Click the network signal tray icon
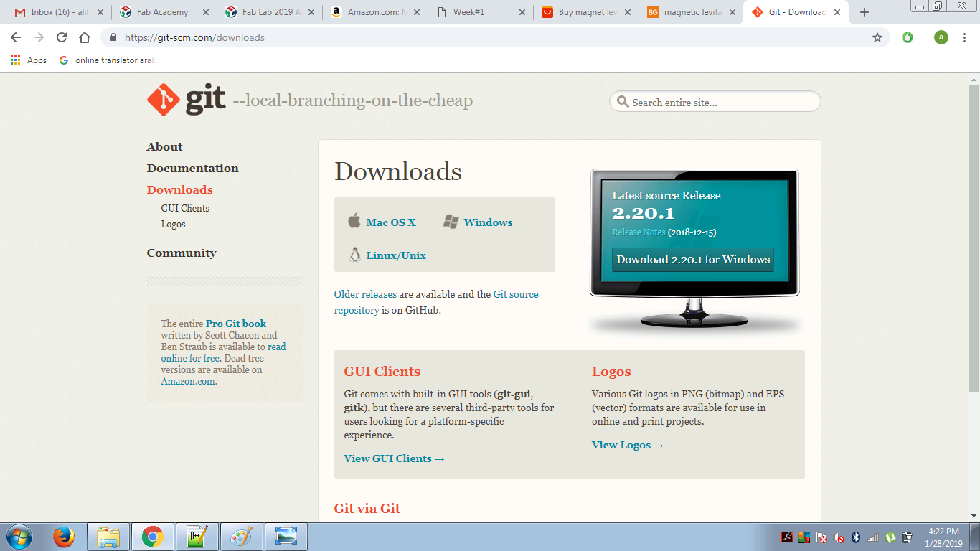The height and width of the screenshot is (551, 980). (x=873, y=537)
